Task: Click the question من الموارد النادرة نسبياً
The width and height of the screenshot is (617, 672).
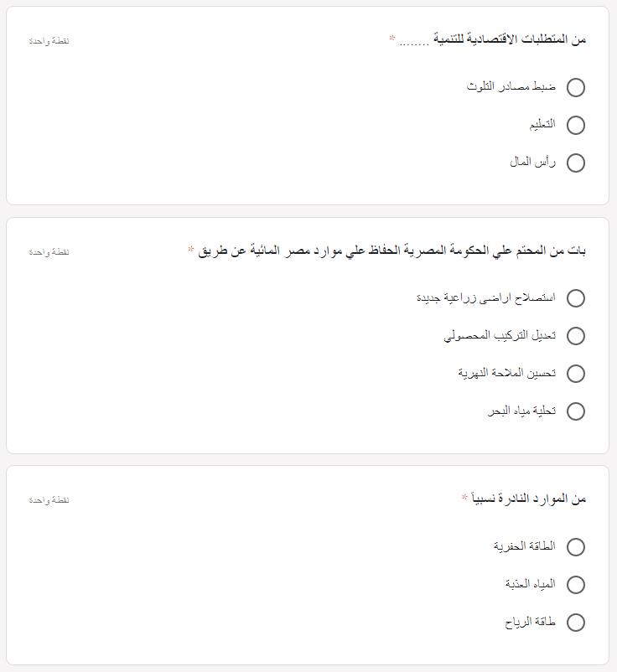Action: pyautogui.click(x=529, y=499)
